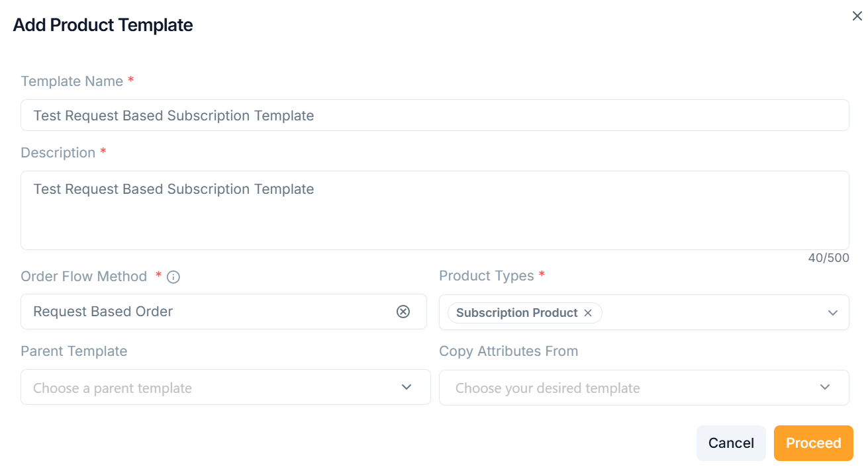The height and width of the screenshot is (469, 868).
Task: Click the Order Flow Method info icon
Action: pyautogui.click(x=173, y=277)
